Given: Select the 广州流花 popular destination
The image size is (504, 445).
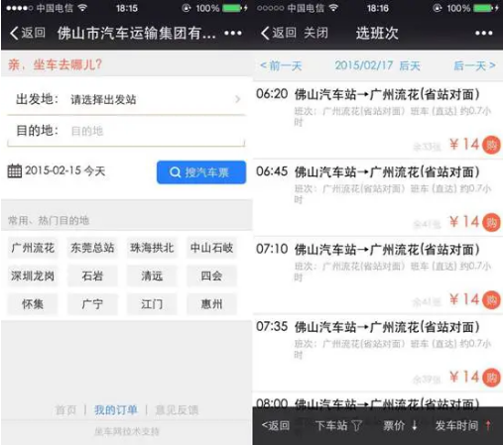Looking at the screenshot, I should [x=33, y=248].
